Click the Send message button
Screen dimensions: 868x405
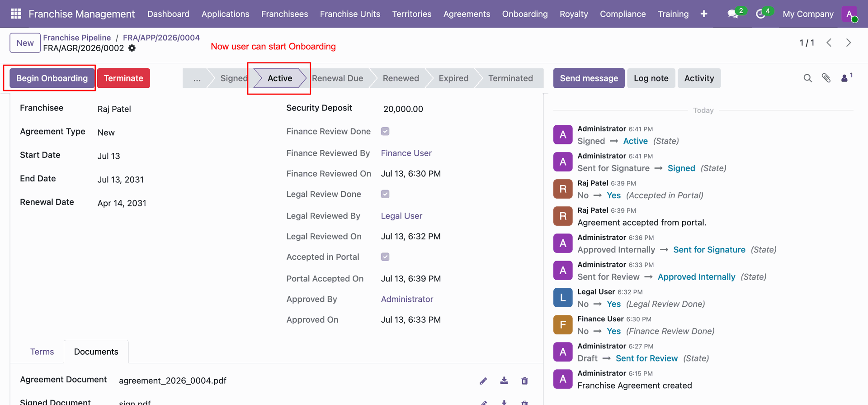(x=589, y=78)
